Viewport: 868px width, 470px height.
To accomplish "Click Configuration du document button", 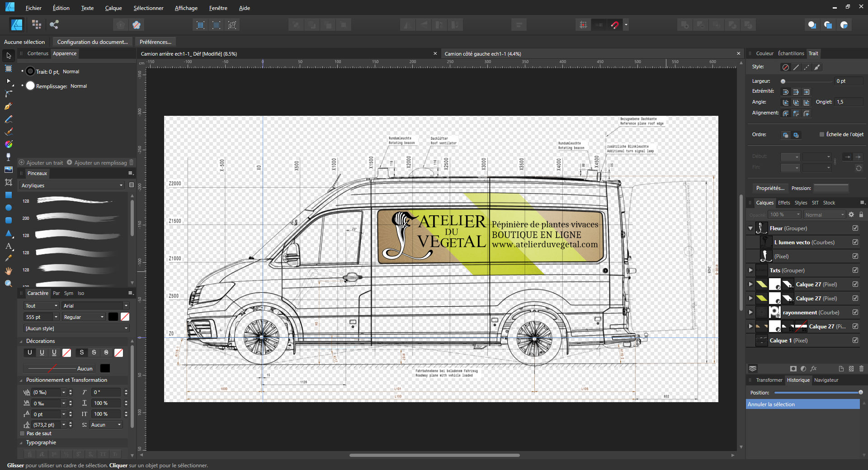I will [92, 42].
